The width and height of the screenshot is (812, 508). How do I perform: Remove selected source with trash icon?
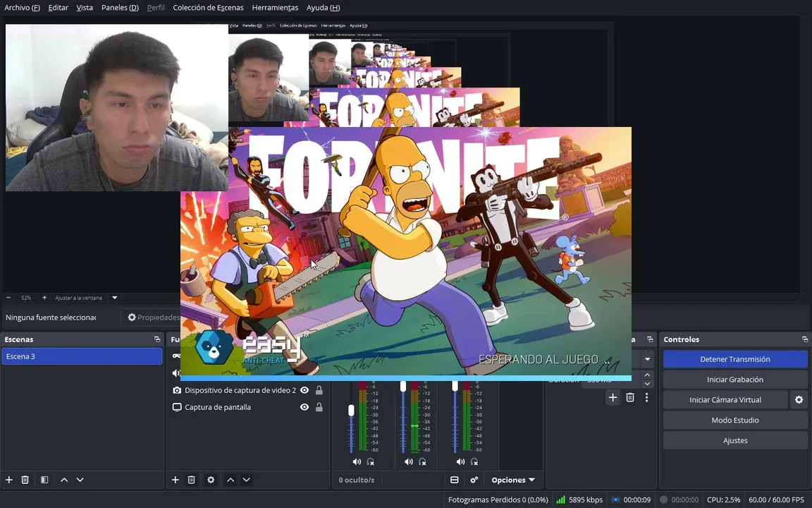click(191, 480)
